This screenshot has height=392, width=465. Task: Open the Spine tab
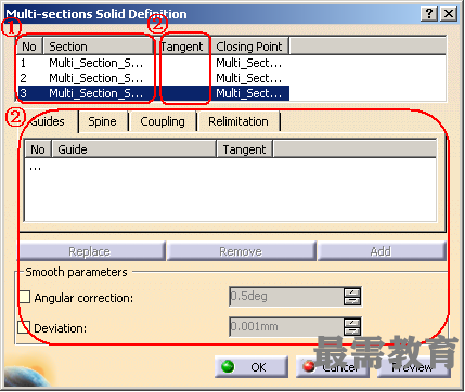[103, 122]
